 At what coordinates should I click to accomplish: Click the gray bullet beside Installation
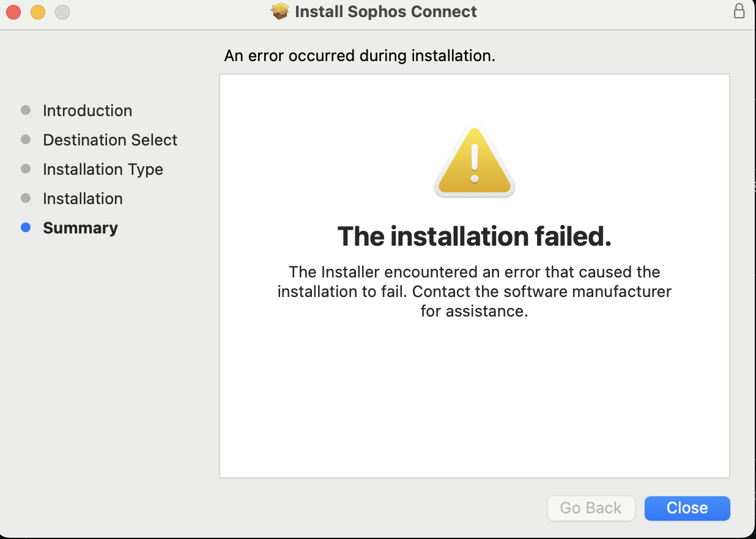tap(26, 198)
